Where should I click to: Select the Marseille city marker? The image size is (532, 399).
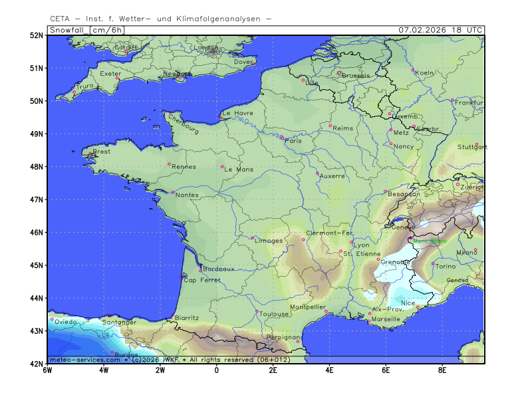[369, 321]
